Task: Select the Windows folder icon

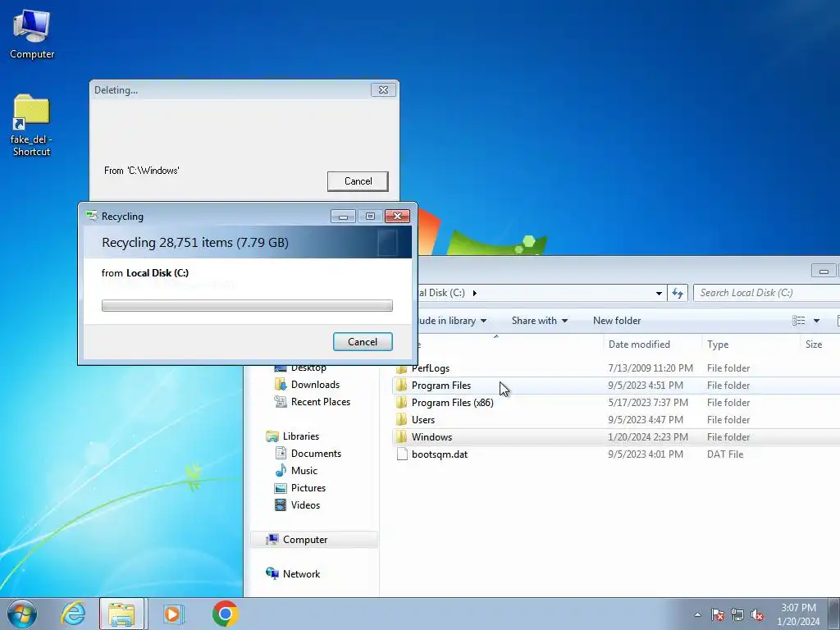Action: click(401, 437)
